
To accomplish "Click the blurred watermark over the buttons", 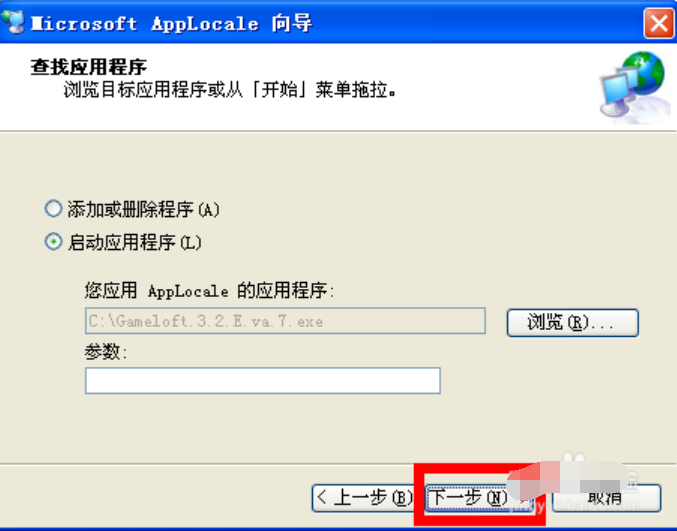I will coord(572,478).
